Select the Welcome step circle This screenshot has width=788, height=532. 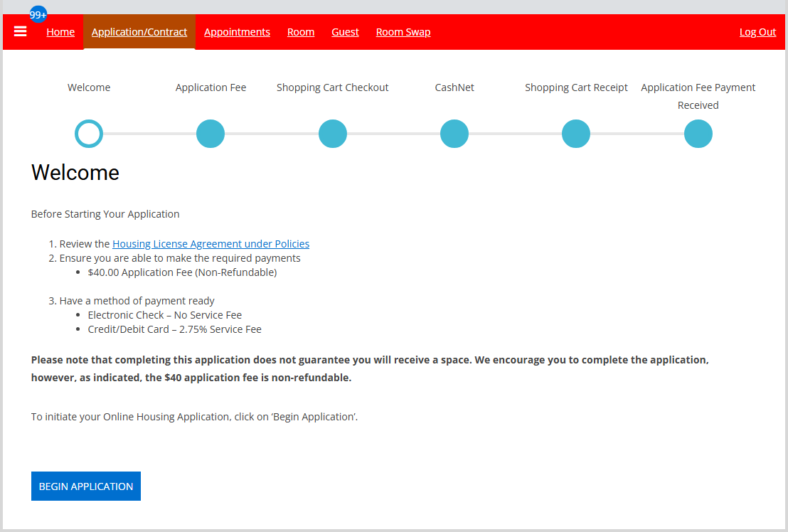[x=89, y=134]
